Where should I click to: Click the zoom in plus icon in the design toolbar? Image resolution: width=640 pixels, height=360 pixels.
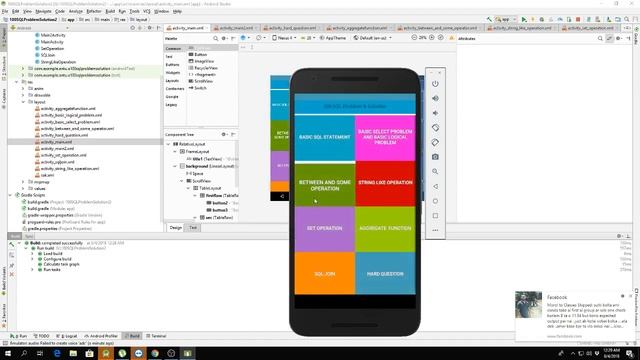pos(432,38)
